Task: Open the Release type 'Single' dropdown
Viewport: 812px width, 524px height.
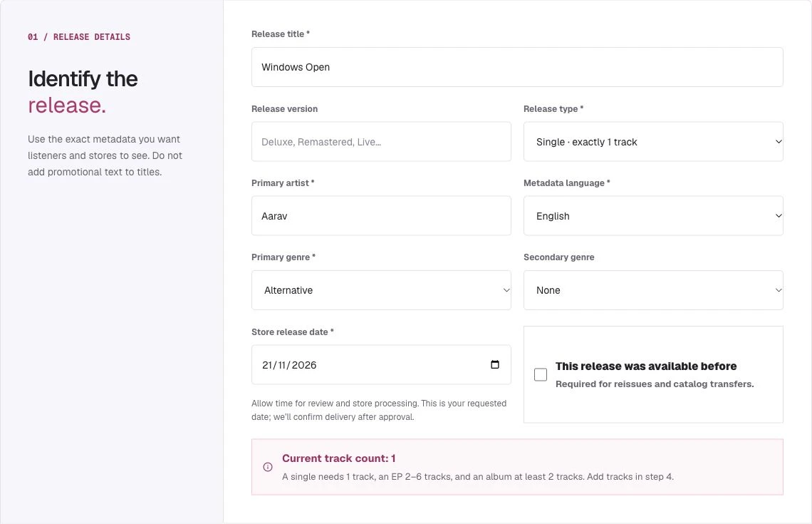Action: pyautogui.click(x=653, y=141)
